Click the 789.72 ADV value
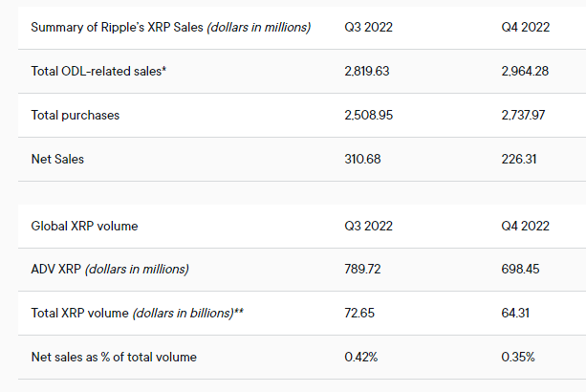The width and height of the screenshot is (586, 392). [x=363, y=269]
